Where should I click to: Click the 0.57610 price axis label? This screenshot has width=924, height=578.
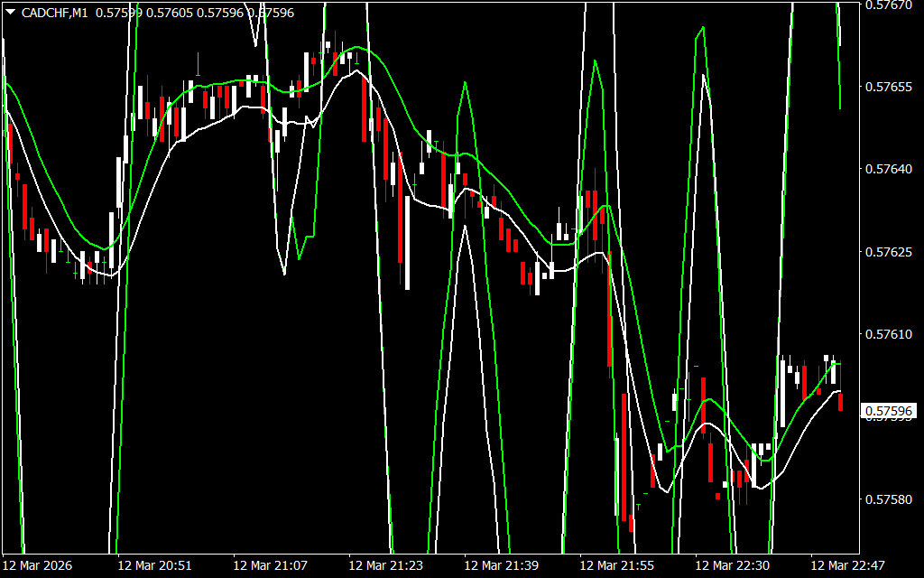tap(891, 334)
